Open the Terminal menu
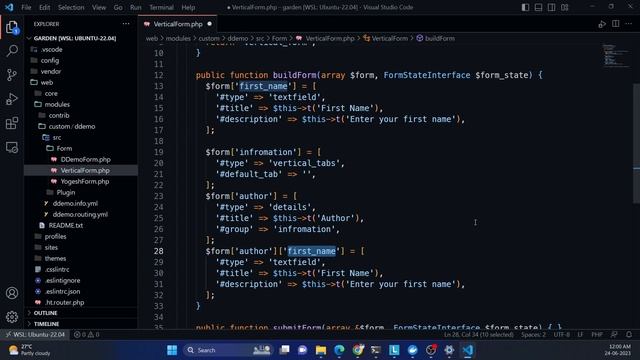 [161, 7]
